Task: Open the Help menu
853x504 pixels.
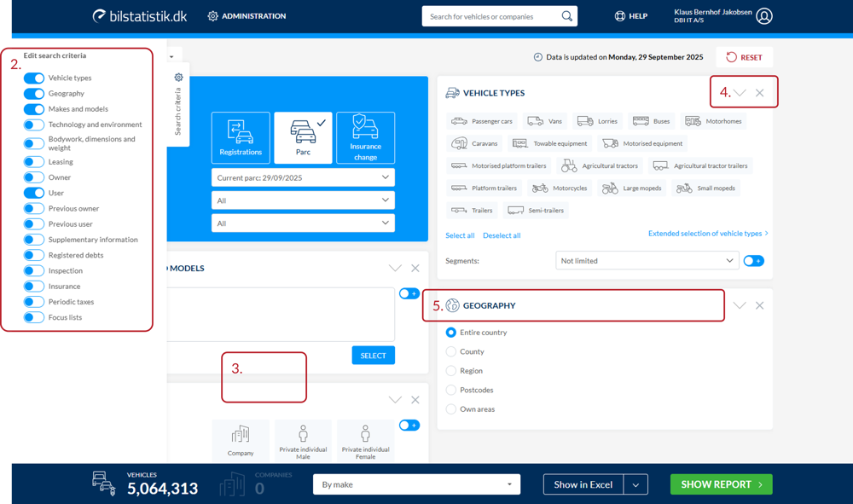Action: 631,16
